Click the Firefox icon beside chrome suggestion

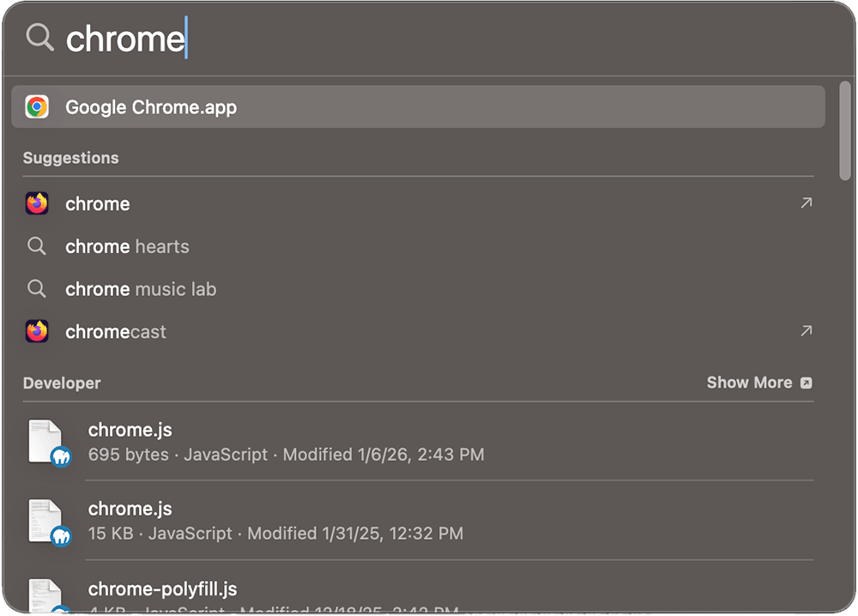[x=38, y=203]
